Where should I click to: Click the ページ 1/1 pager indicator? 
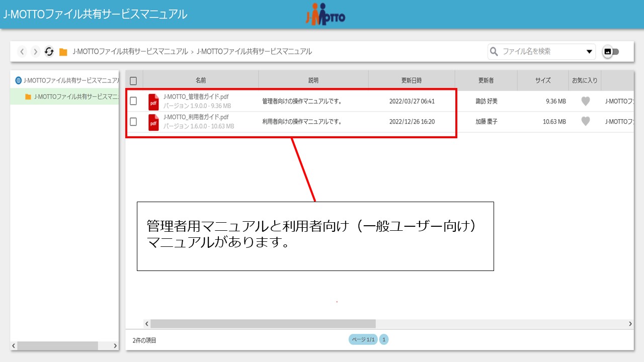click(x=363, y=340)
